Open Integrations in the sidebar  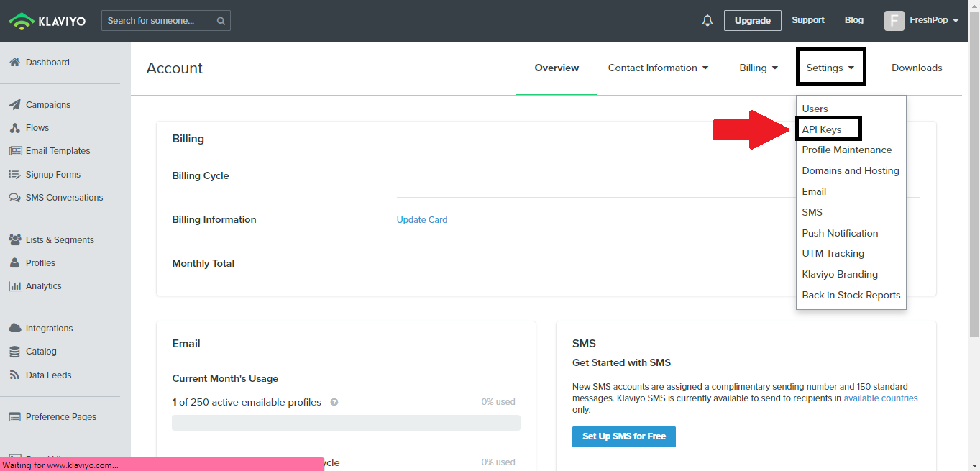coord(50,329)
